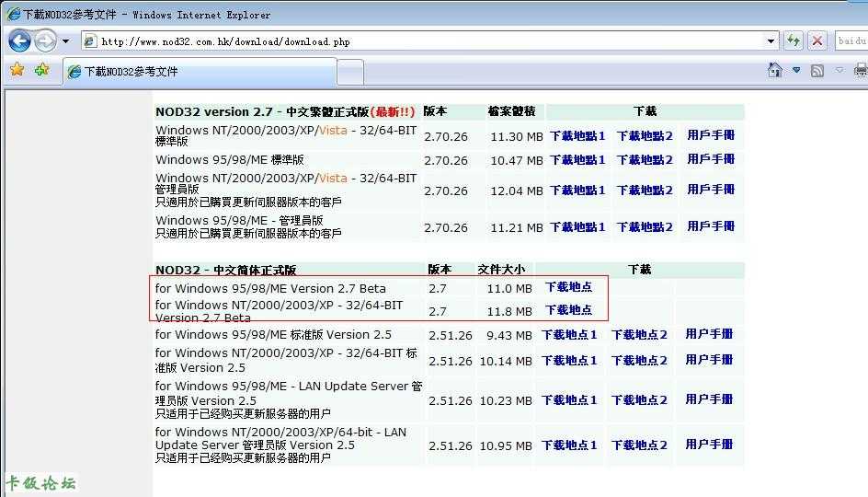Click 下载地点2 for the 9.43 MB version
Image resolution: width=868 pixels, height=497 pixels.
[639, 335]
